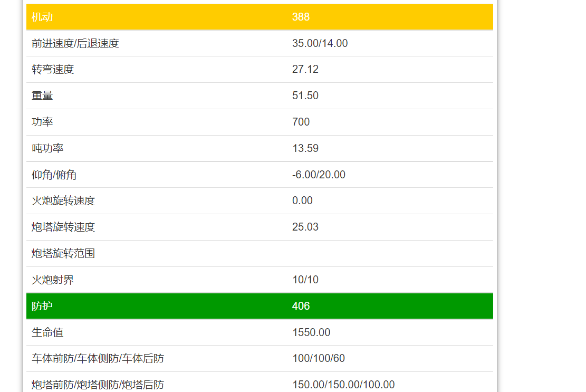This screenshot has width=586, height=392.
Task: Click the 吨功率 label
Action: tap(47, 148)
